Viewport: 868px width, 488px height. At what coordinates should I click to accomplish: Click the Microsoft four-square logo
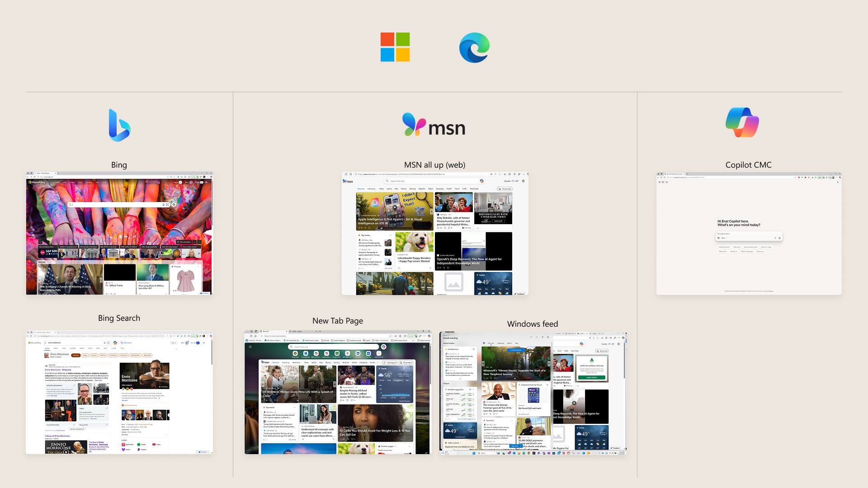(395, 47)
